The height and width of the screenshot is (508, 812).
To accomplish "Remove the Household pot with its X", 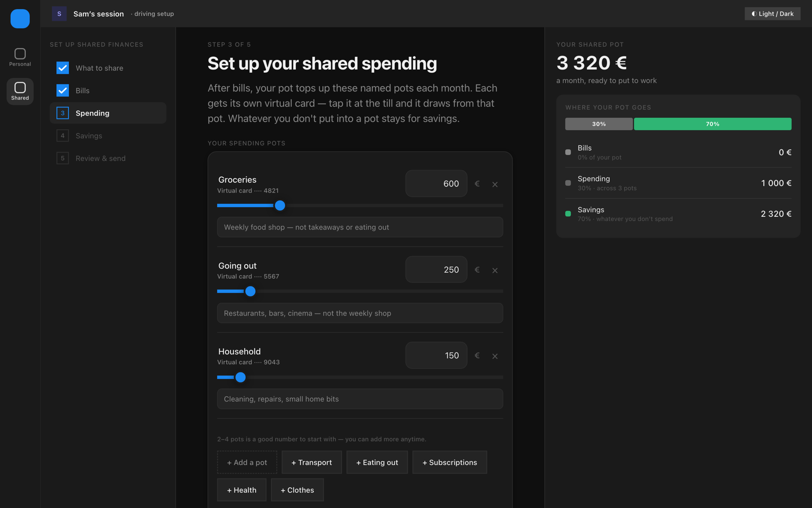I will pos(495,356).
